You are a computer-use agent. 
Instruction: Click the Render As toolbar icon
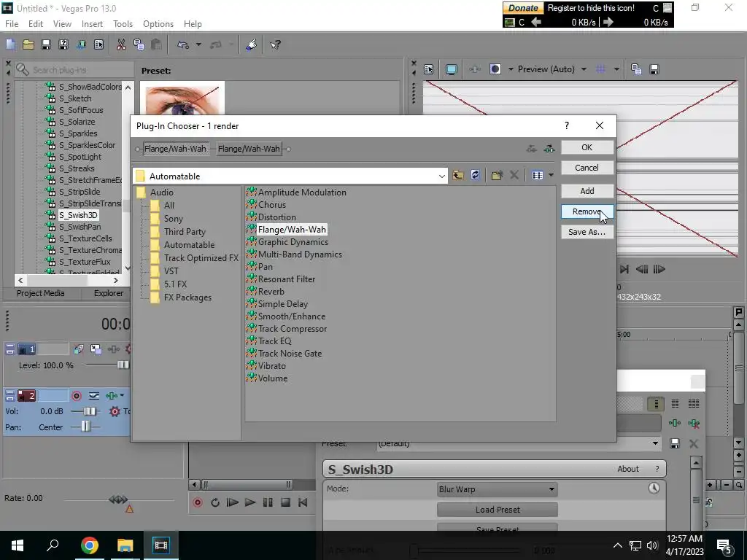(81, 44)
